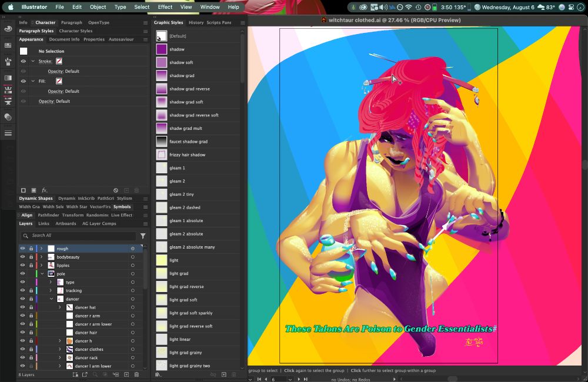Viewport: 588px width, 382px height.
Task: Click Create New Layer in Layers panel
Action: tap(126, 374)
